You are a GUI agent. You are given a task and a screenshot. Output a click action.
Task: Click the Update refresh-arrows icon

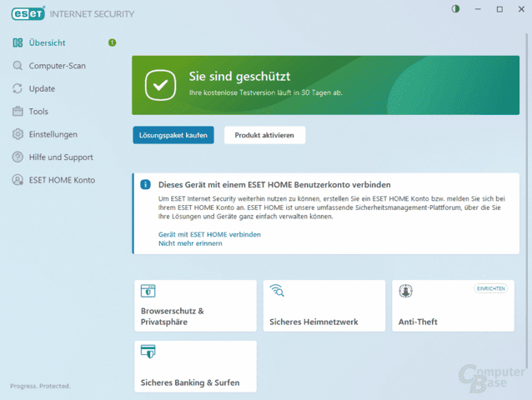point(18,88)
